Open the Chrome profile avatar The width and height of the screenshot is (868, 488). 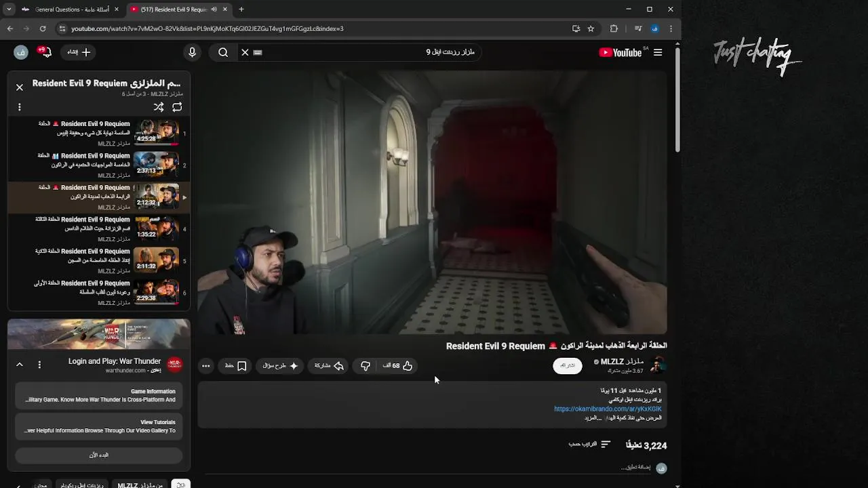[654, 28]
